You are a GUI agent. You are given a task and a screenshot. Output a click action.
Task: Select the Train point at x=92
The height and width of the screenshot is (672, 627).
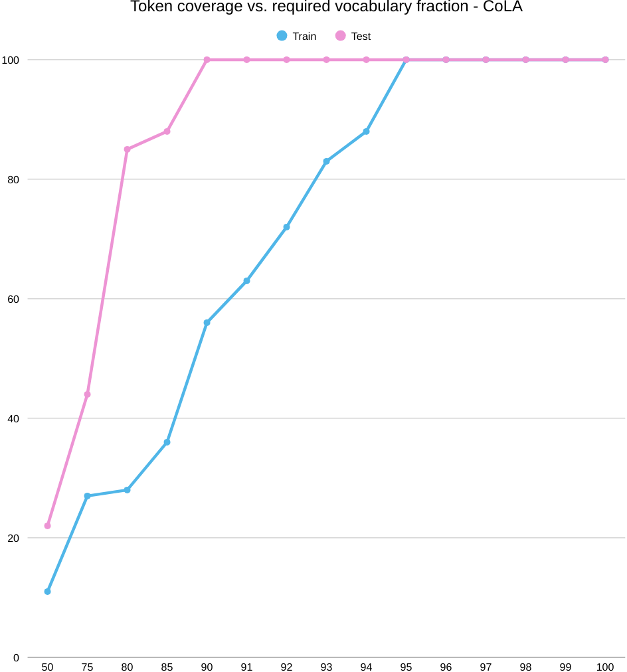point(286,227)
